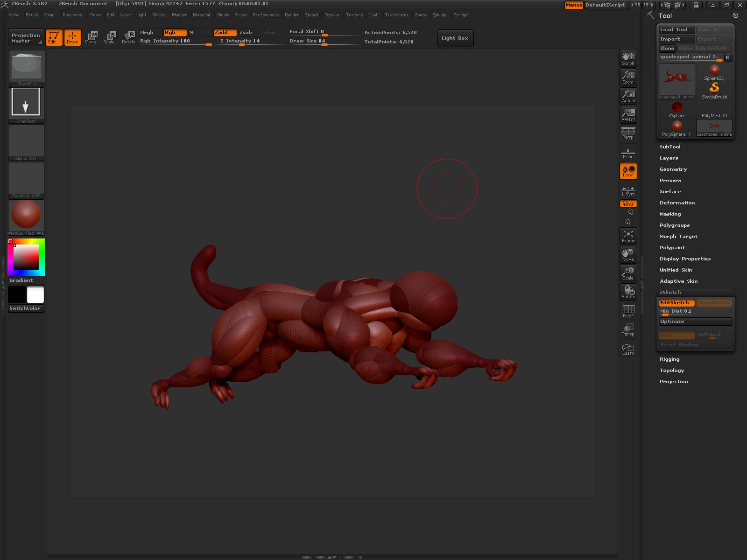Click the Light Box button
The width and height of the screenshot is (747, 560).
tap(454, 38)
